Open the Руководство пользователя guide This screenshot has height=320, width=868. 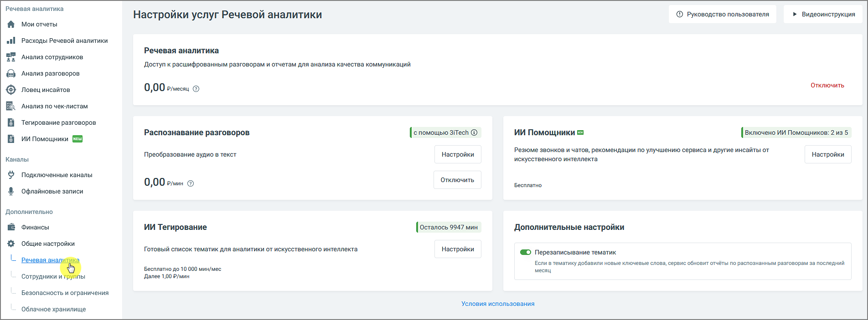pyautogui.click(x=723, y=14)
